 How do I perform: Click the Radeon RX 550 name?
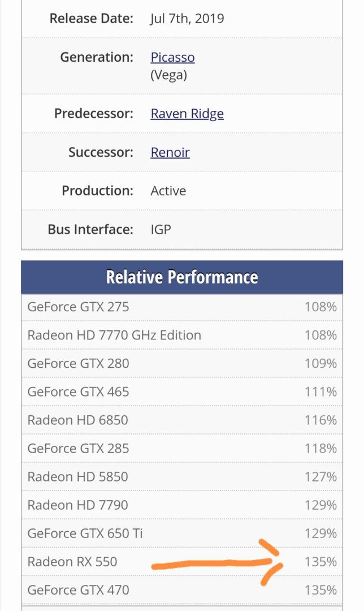(x=72, y=562)
